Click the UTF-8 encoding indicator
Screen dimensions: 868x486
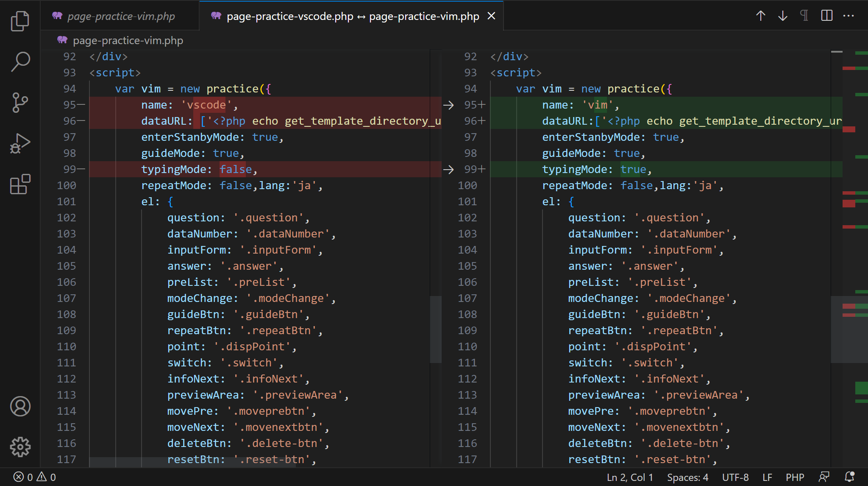(735, 477)
